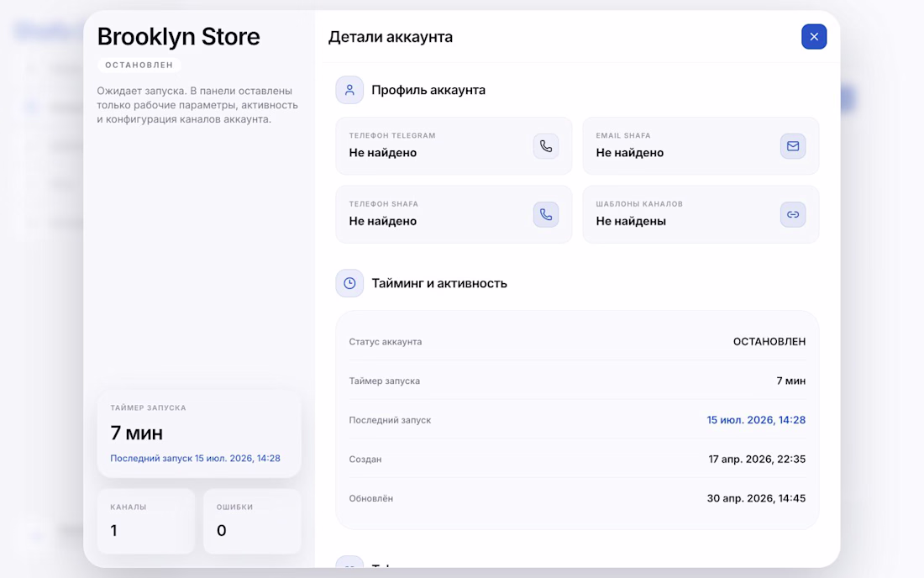Click the Обновлён label
924x578 pixels.
click(370, 498)
